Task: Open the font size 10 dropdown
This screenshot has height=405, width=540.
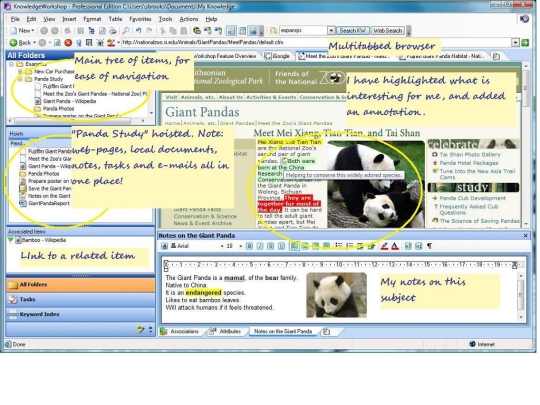Action: [x=240, y=246]
